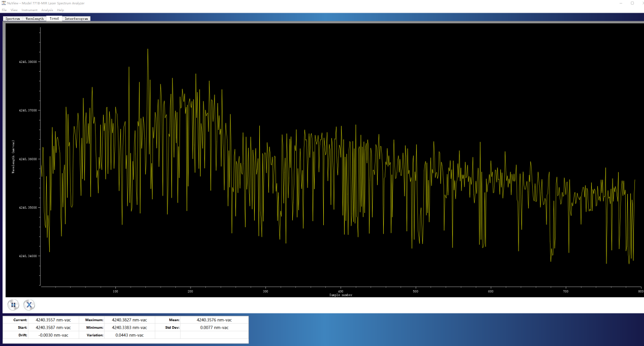The height and width of the screenshot is (346, 644).
Task: Open the File menu
Action: point(4,10)
